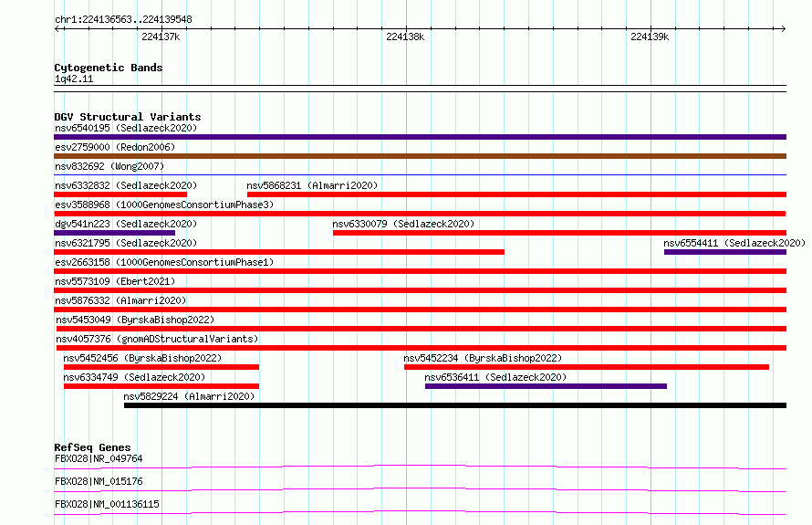
Task: Select the esv3588968 (1000GenomesConsortiumPhase3) label
Action: pyautogui.click(x=164, y=205)
